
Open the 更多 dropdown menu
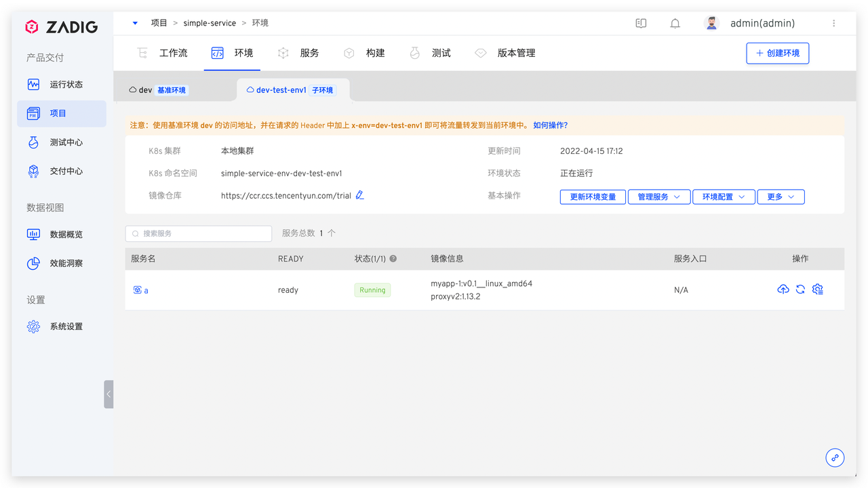point(781,197)
